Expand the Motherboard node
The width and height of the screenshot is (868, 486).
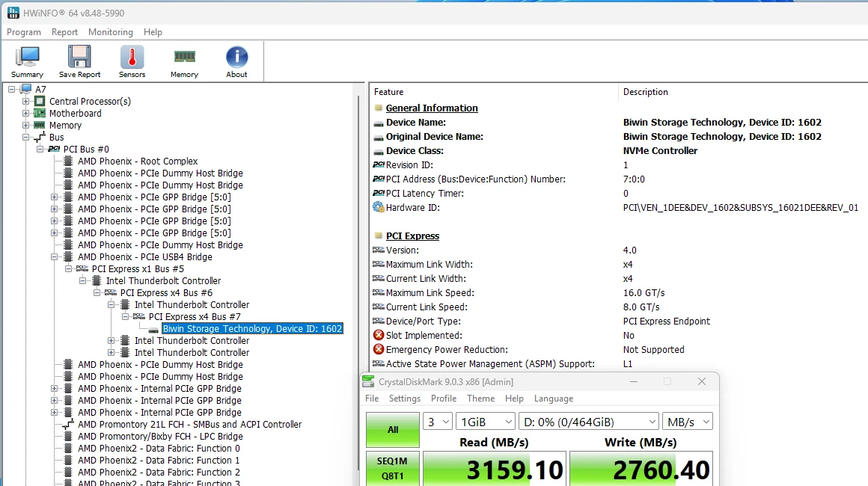click(25, 113)
